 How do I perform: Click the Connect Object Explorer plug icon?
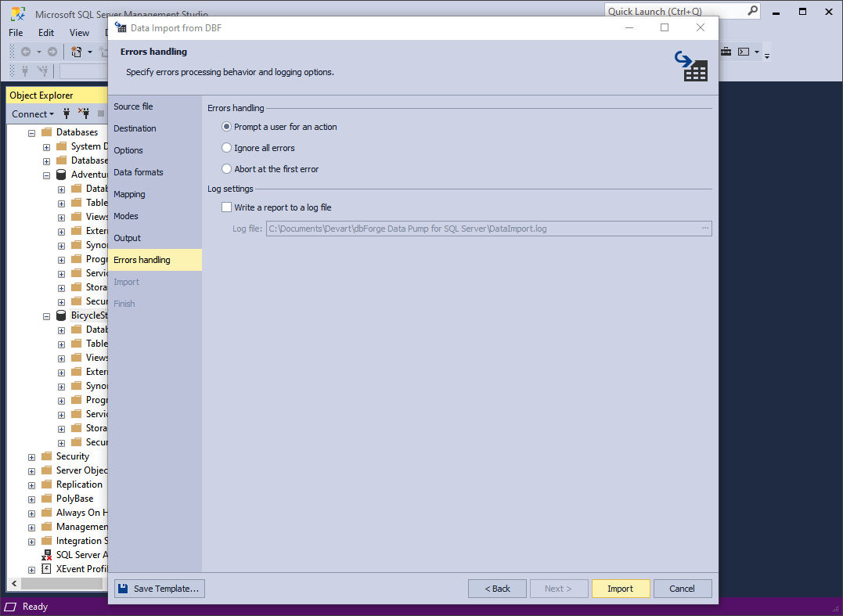click(67, 113)
